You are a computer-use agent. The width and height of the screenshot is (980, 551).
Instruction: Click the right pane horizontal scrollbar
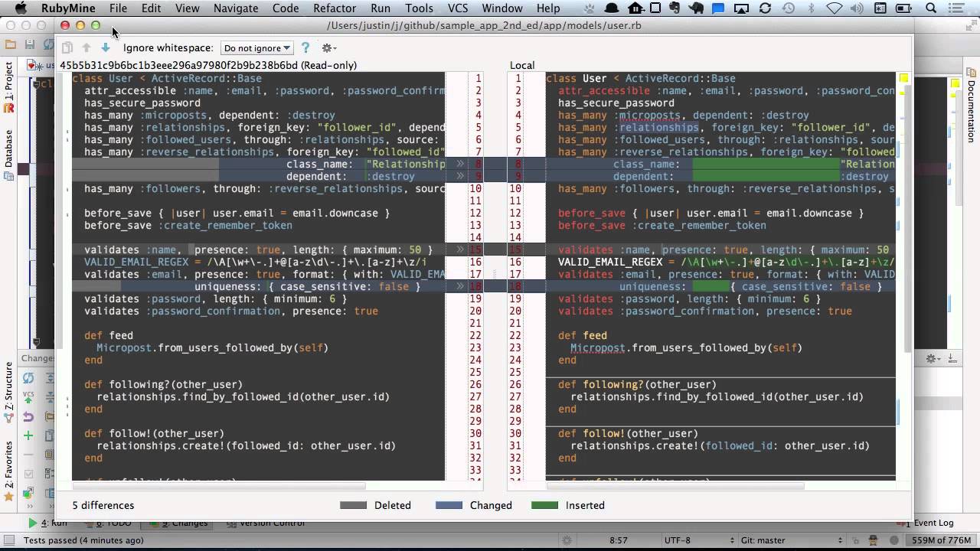click(675, 485)
